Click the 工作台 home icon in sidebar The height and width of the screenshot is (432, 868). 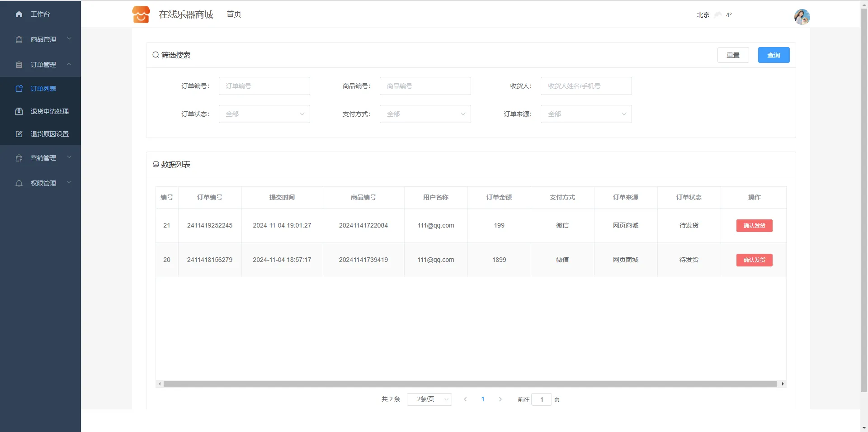[19, 14]
